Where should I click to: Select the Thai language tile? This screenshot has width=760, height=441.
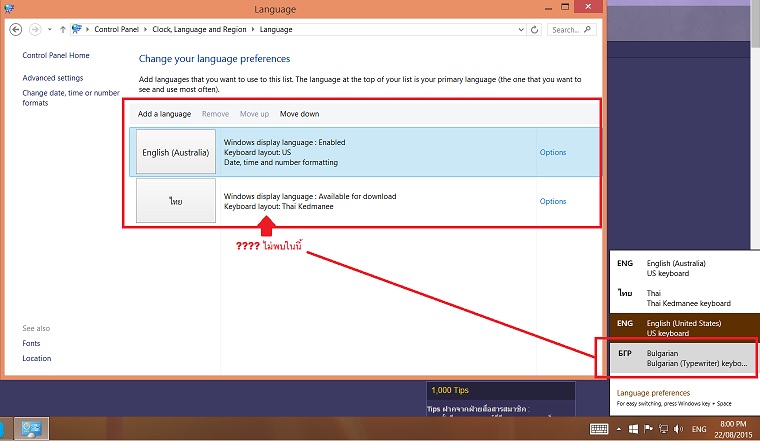[x=175, y=201]
